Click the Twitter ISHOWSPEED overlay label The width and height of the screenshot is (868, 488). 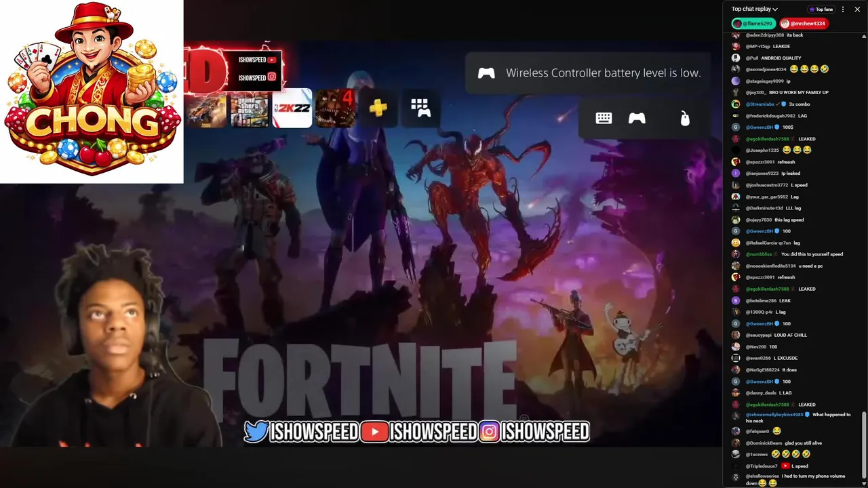pyautogui.click(x=301, y=432)
